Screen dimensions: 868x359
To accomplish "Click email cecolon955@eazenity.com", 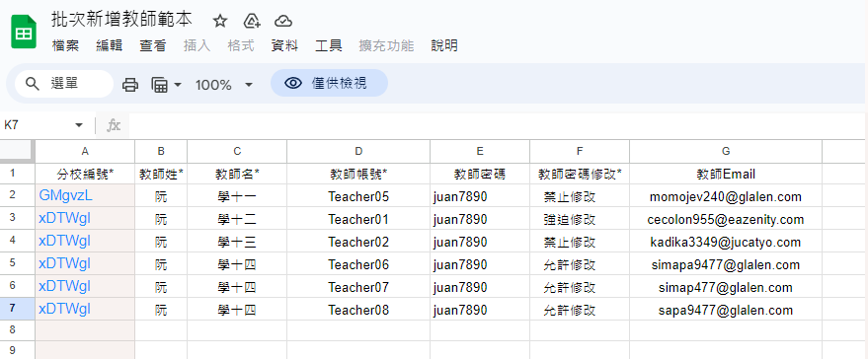I will [726, 220].
